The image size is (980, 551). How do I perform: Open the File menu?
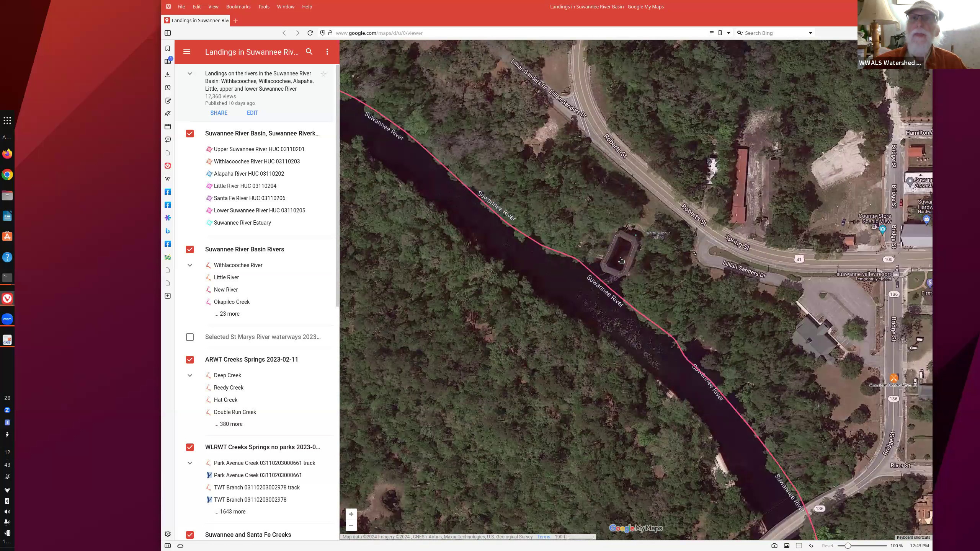tap(181, 7)
